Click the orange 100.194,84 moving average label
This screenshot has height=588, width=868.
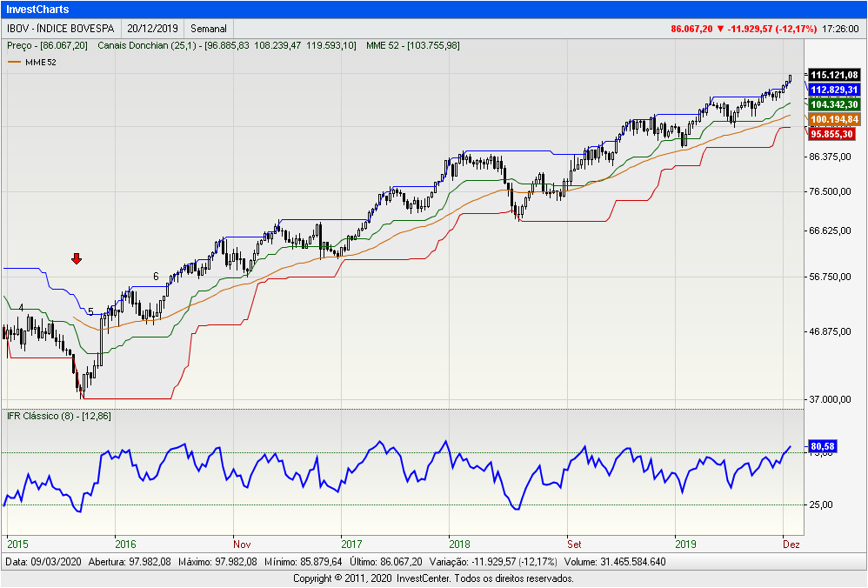coord(834,119)
